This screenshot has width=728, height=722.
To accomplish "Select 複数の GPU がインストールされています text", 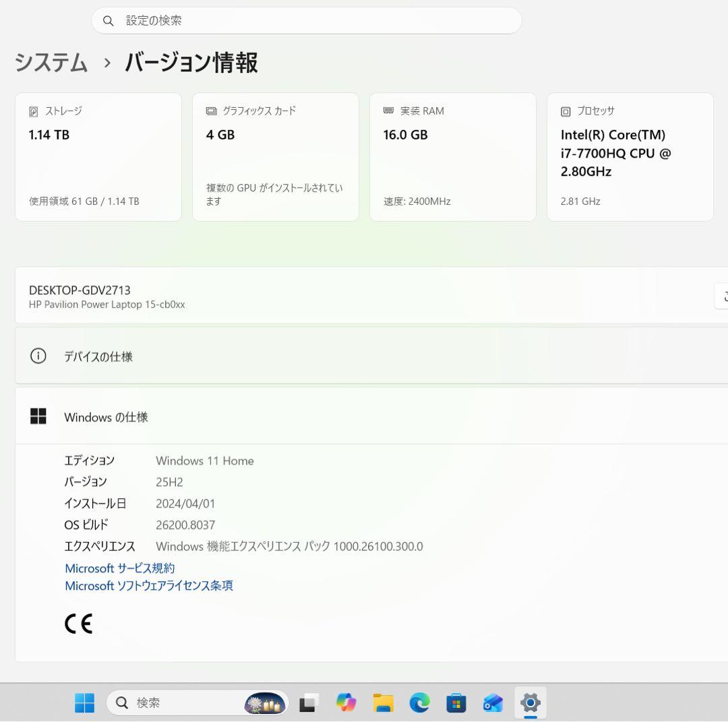I will tap(274, 194).
